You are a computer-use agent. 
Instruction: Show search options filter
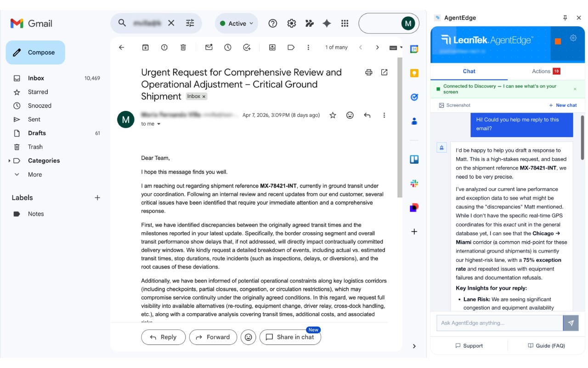pos(190,23)
